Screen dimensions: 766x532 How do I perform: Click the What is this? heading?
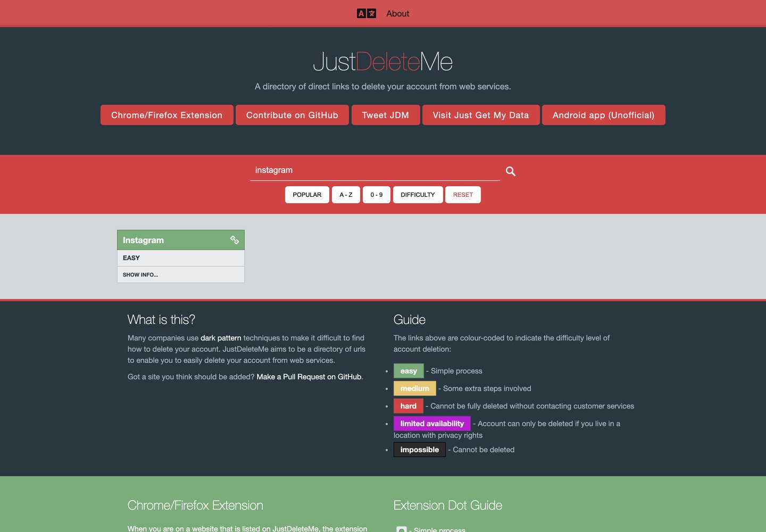point(161,320)
